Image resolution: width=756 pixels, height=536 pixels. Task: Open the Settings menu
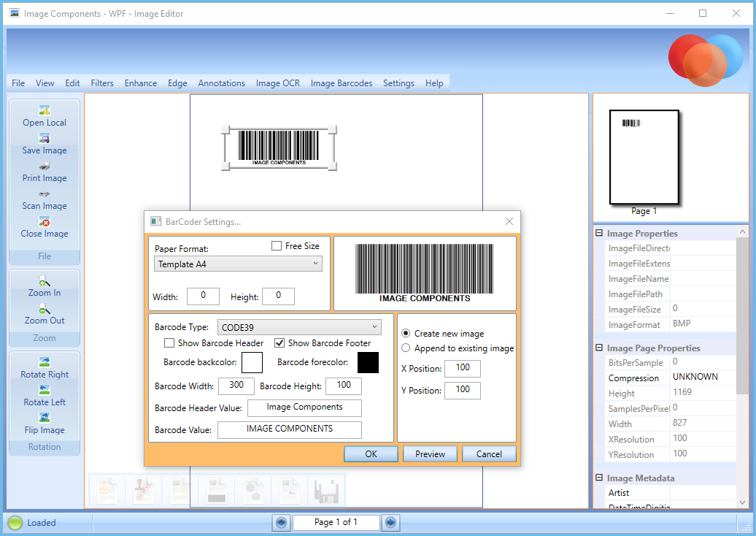(398, 83)
